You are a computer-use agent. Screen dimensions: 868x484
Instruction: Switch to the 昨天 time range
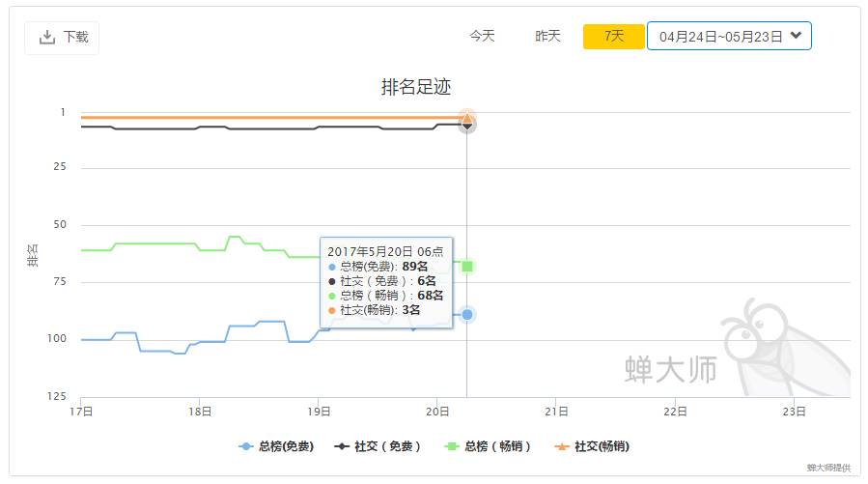coord(548,37)
